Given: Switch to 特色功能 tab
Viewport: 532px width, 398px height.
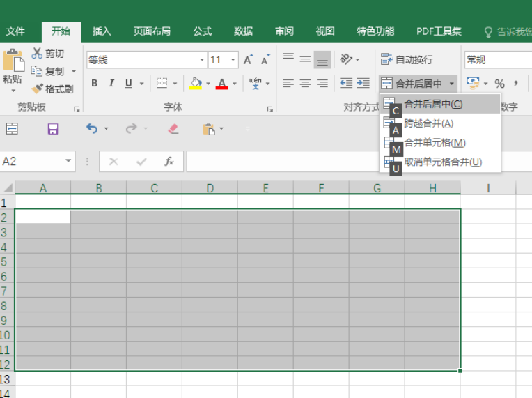Looking at the screenshot, I should click(x=375, y=31).
